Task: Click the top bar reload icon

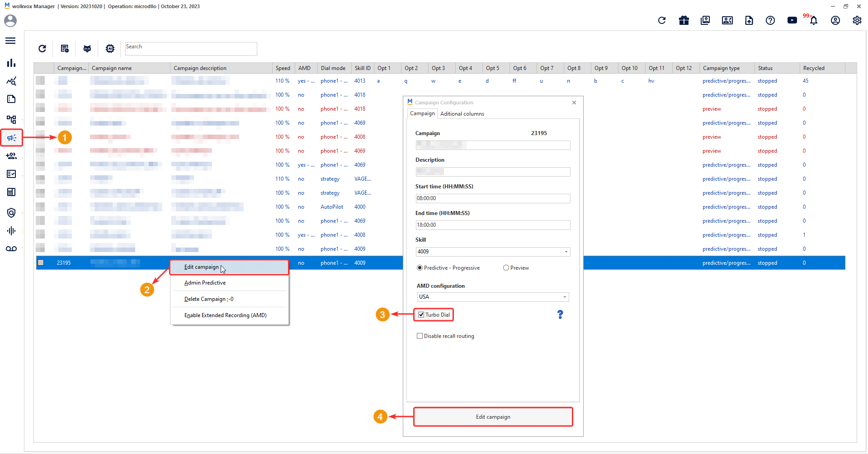Action: (662, 20)
